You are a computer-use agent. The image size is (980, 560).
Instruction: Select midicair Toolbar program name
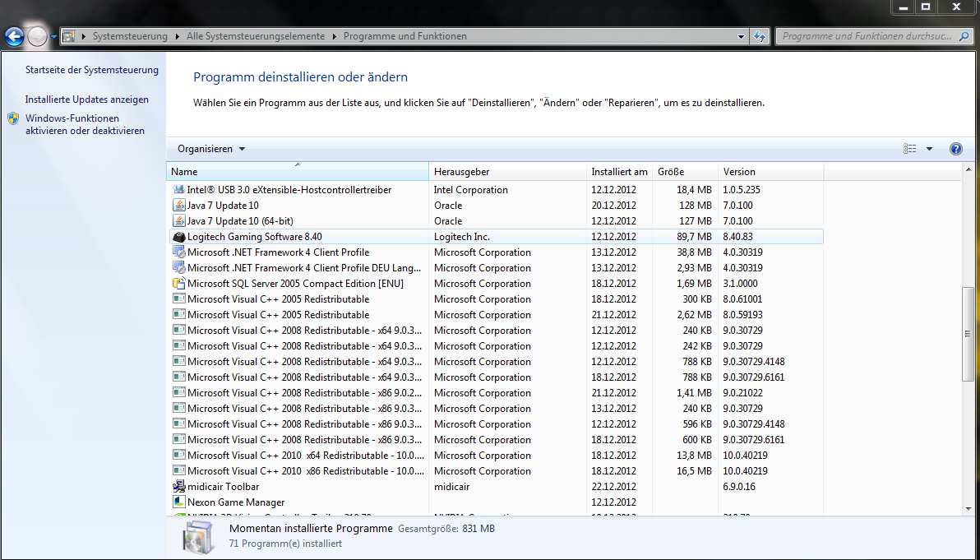[223, 486]
